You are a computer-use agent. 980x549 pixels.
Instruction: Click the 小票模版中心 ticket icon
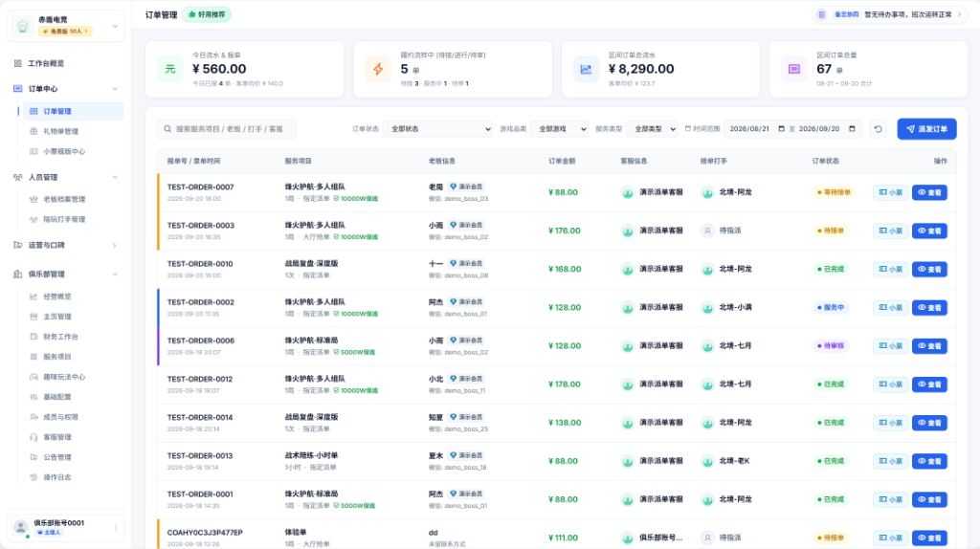click(x=33, y=151)
